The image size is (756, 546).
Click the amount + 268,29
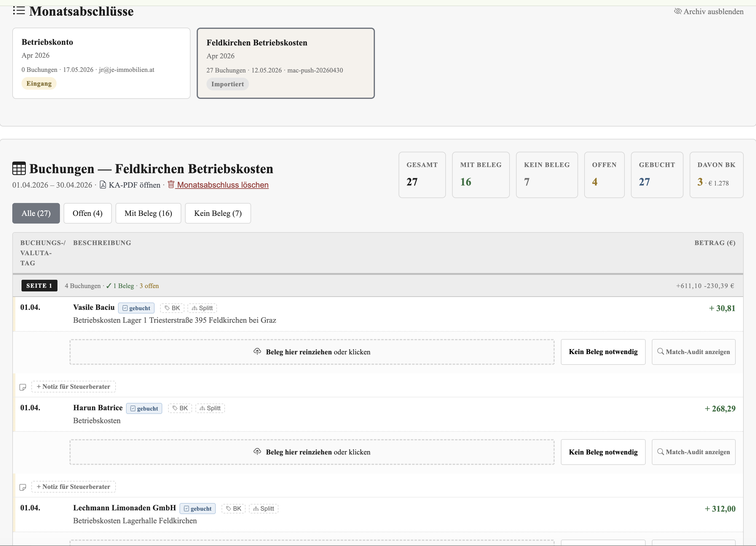click(720, 409)
